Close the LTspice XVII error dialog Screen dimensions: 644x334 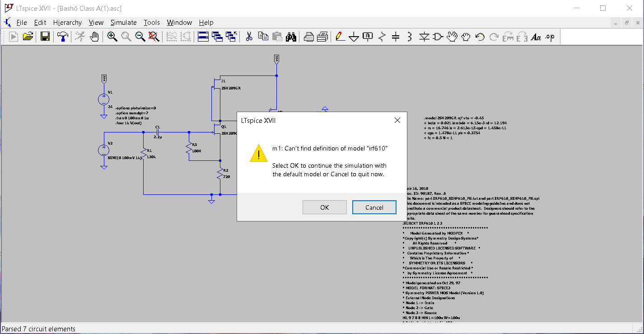[x=397, y=120]
